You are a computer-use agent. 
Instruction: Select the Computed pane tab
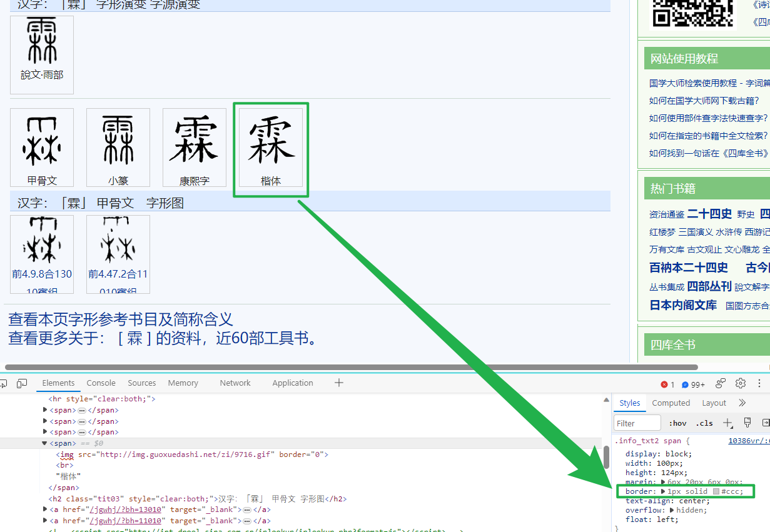click(671, 403)
